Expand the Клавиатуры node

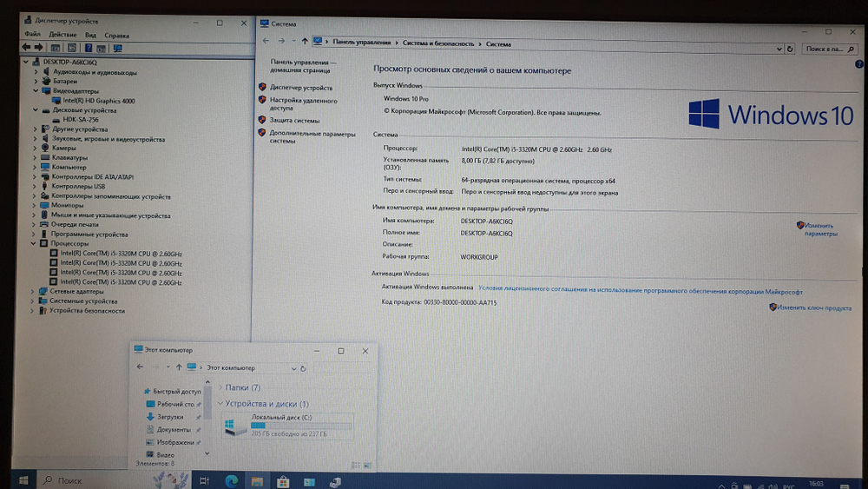pyautogui.click(x=35, y=158)
